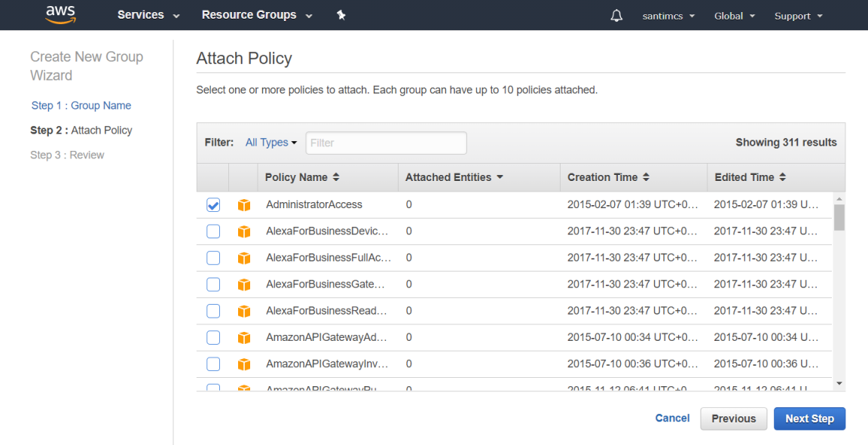Open the santimcs account menu
The height and width of the screenshot is (445, 868).
pyautogui.click(x=668, y=16)
